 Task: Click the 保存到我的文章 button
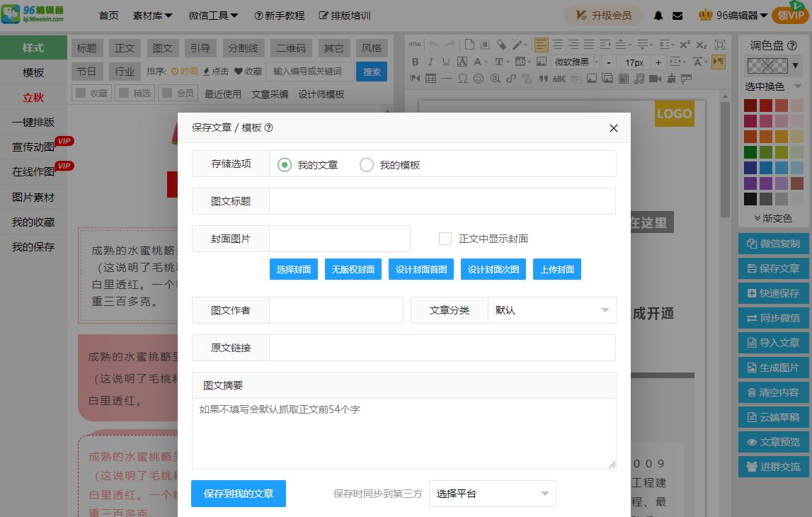238,494
